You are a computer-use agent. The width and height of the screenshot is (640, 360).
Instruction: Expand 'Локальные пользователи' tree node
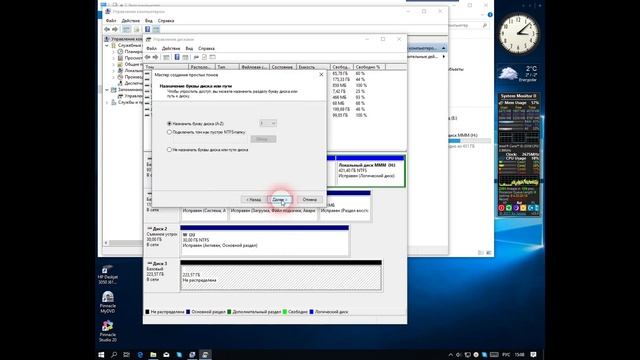tap(114, 71)
